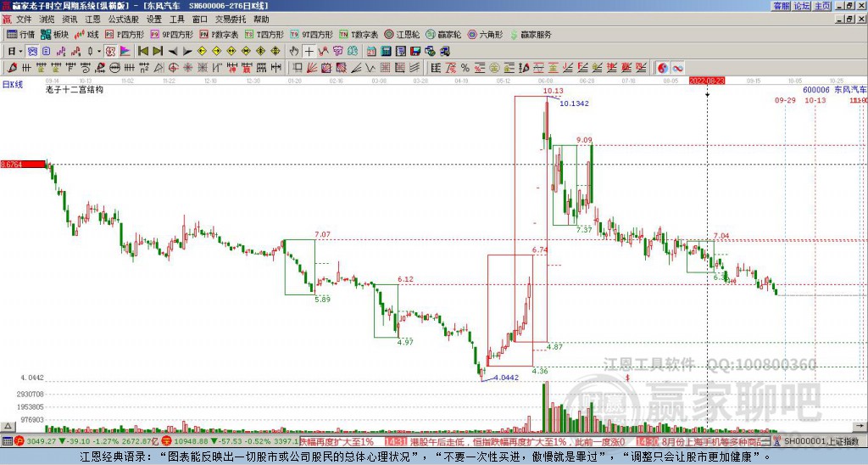The height and width of the screenshot is (465, 868).
Task: Click the small grid icon at status bar left
Action: click(x=7, y=442)
